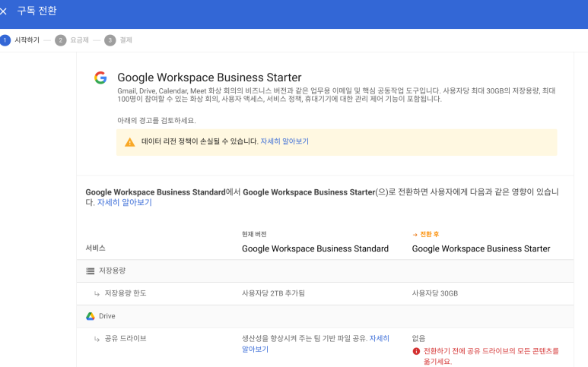Screen dimensions: 588x367
Task: Click the 저장용량 storage list icon
Action: 90,271
